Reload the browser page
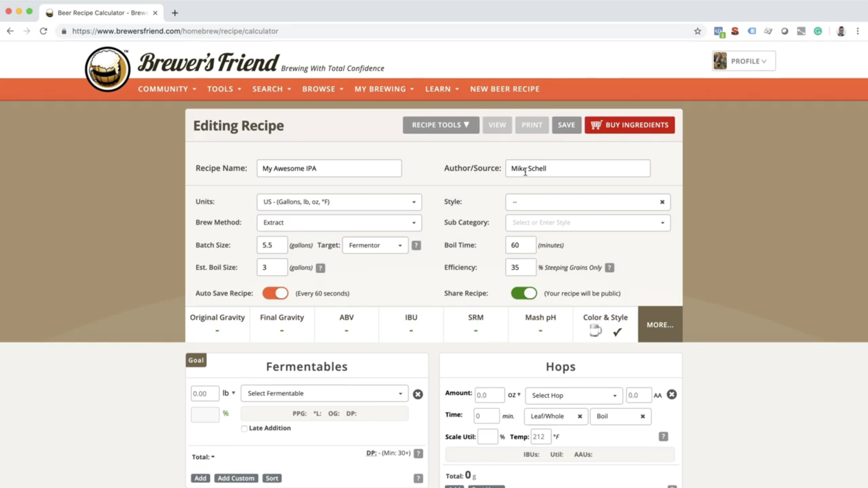 pyautogui.click(x=43, y=31)
